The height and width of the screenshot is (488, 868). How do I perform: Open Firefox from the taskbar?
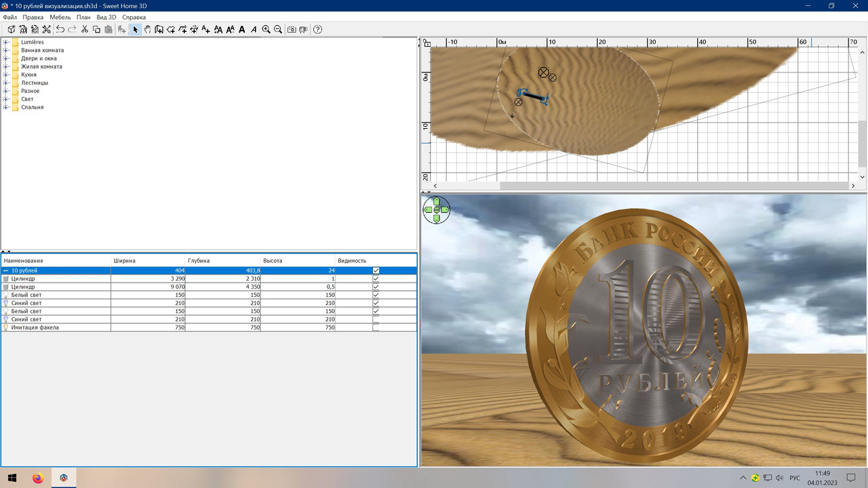(x=38, y=478)
